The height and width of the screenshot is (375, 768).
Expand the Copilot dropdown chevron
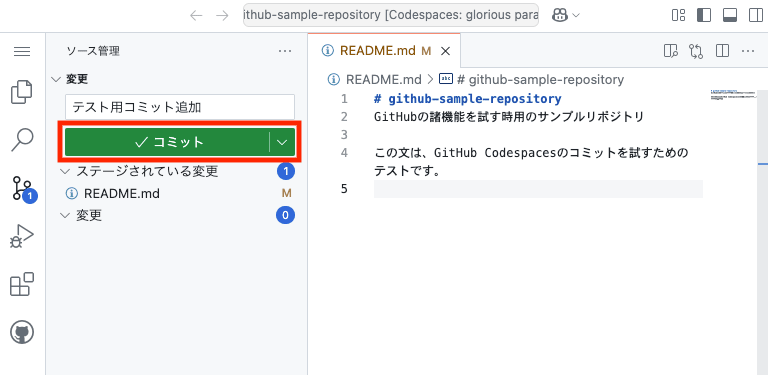576,16
